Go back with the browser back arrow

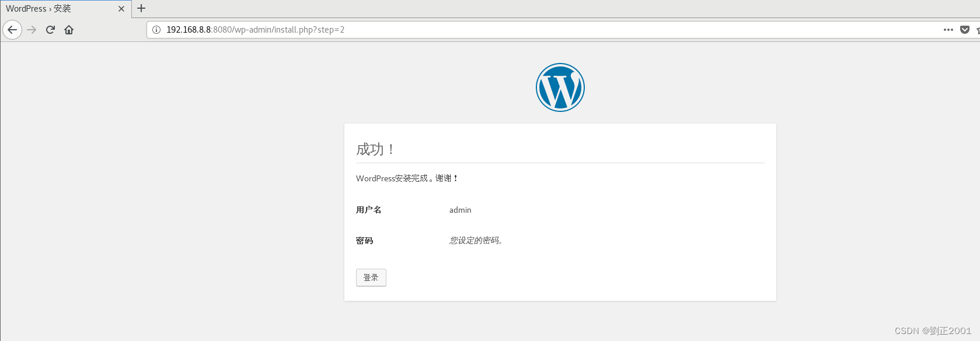click(x=12, y=30)
